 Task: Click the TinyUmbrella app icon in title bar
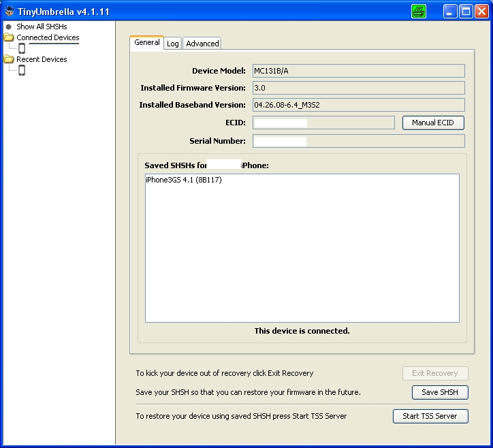(x=10, y=12)
